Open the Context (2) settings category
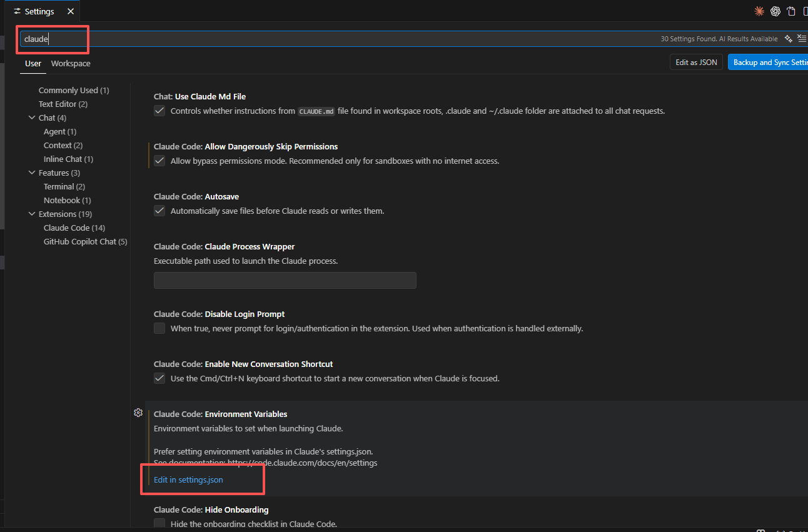This screenshot has width=808, height=532. click(63, 146)
